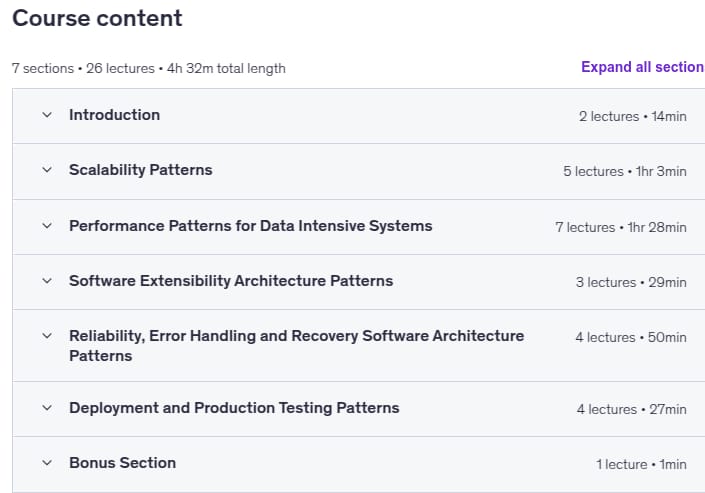Viewport: 705px width, 493px height.
Task: Toggle chevron next to Reliability, Error Handling section
Action: coord(47,336)
